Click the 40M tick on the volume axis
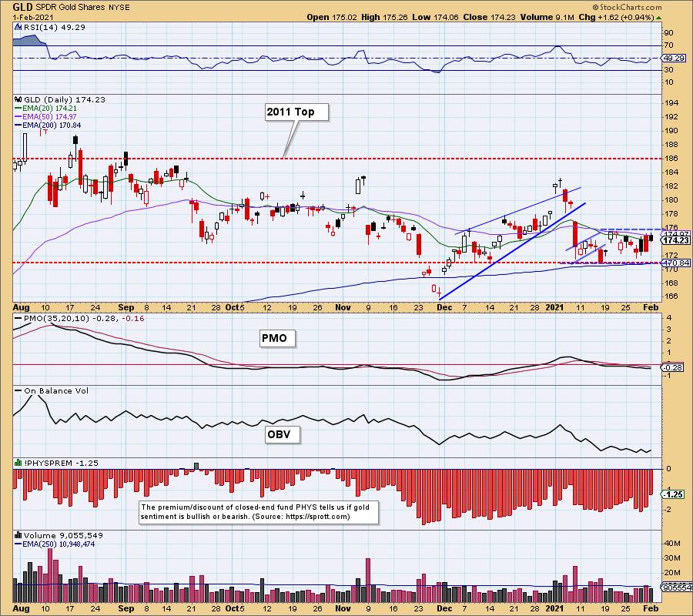The width and height of the screenshot is (693, 616). pos(673,543)
